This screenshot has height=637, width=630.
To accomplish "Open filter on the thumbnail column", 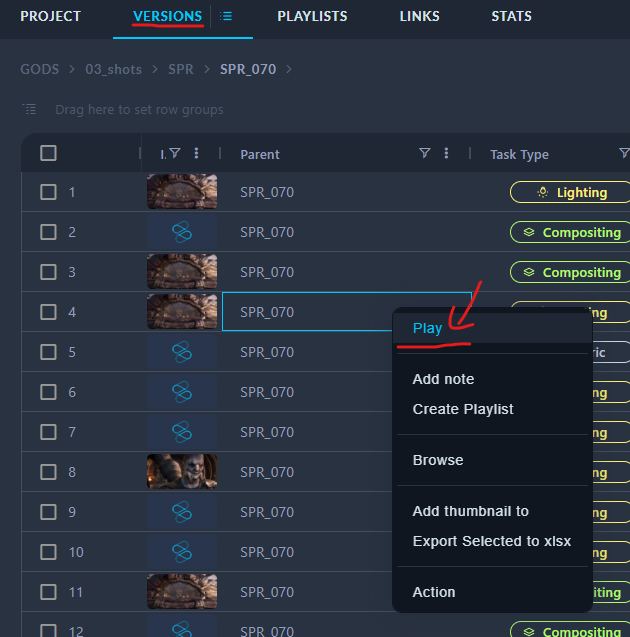I will pyautogui.click(x=175, y=153).
